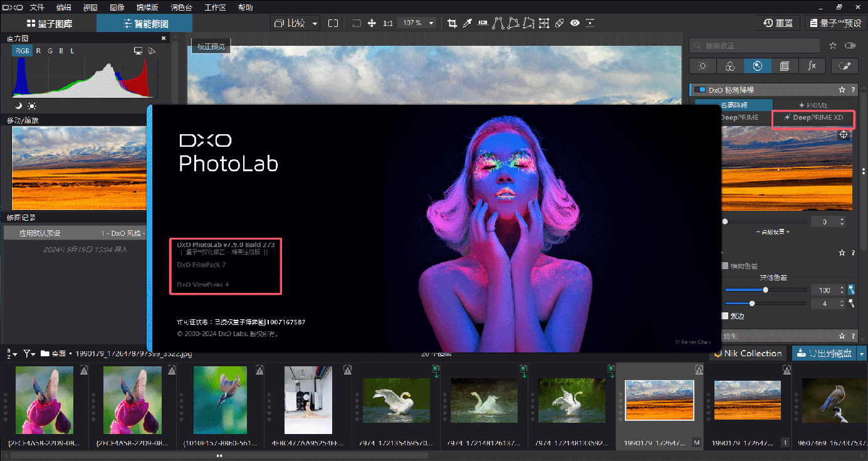Click the denoise preview loupe target icon
Viewport: 868px width, 461px height.
844,135
